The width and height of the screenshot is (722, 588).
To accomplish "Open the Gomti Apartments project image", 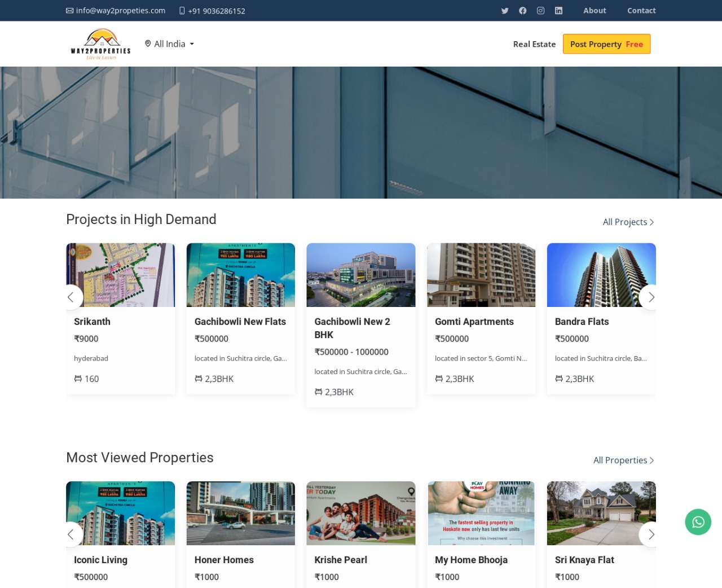I will [481, 275].
